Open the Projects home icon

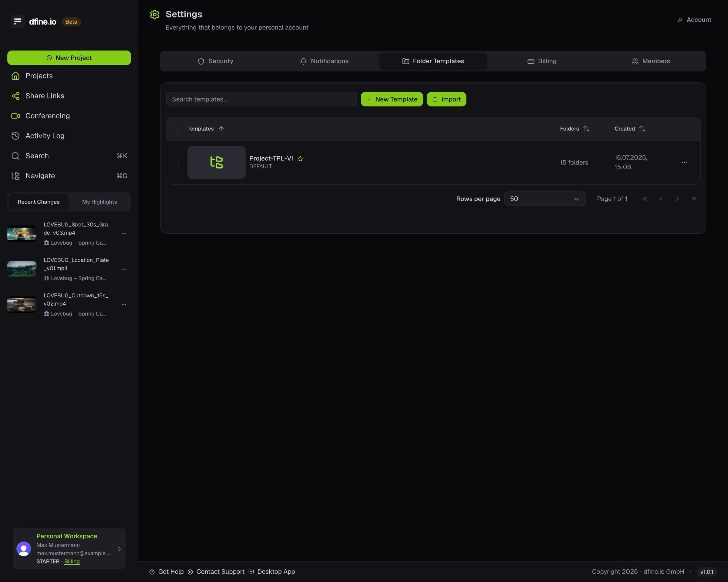15,75
